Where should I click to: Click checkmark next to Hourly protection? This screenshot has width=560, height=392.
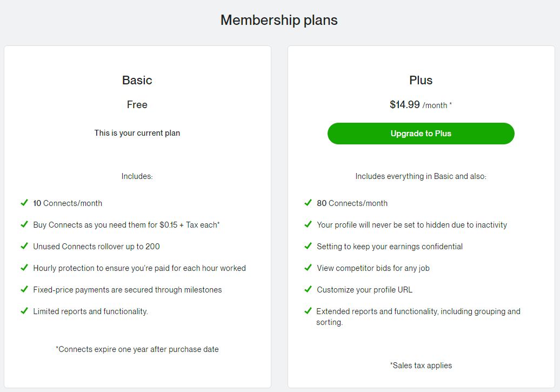[24, 268]
